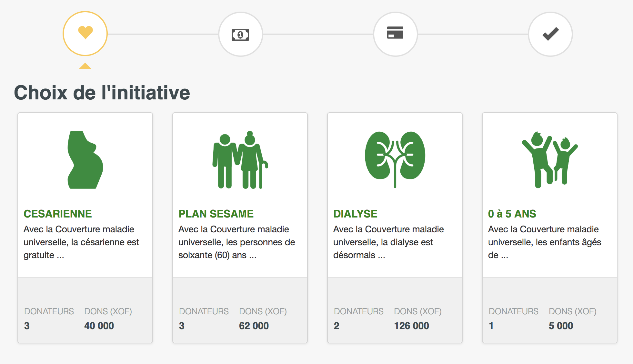Click the dialyse est désormais description
This screenshot has width=633, height=364.
coord(388,242)
